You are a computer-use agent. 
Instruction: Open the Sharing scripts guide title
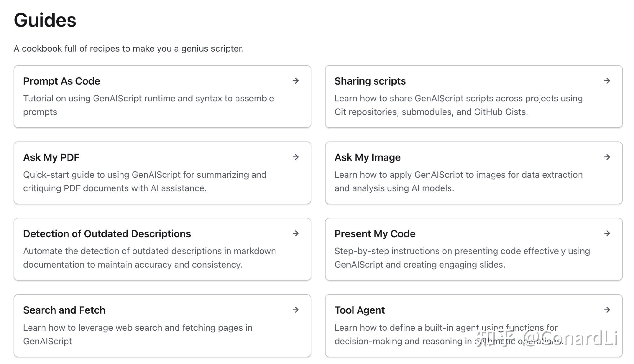370,81
